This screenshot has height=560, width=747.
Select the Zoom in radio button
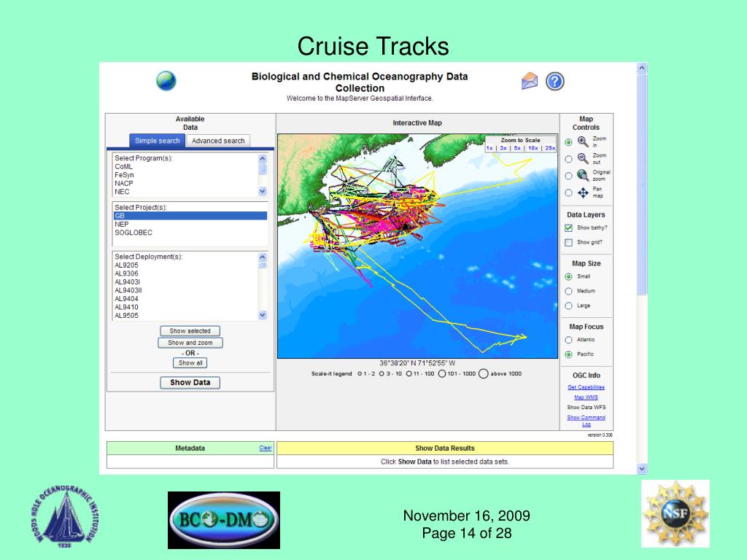coord(568,142)
